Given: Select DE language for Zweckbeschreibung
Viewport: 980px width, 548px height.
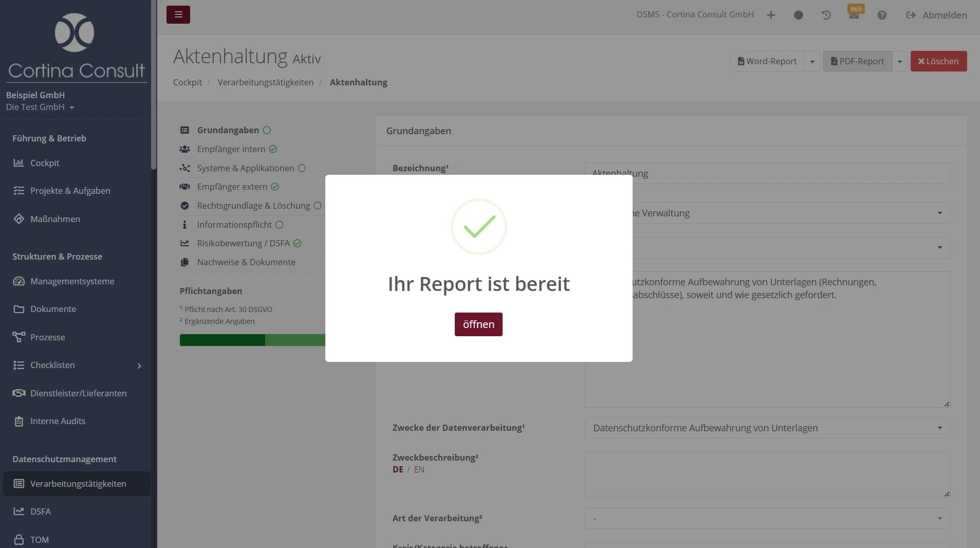Looking at the screenshot, I should coord(398,469).
